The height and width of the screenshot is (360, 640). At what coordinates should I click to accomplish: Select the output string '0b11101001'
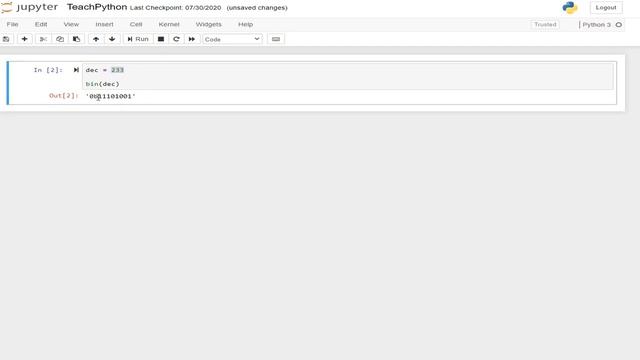coord(111,96)
